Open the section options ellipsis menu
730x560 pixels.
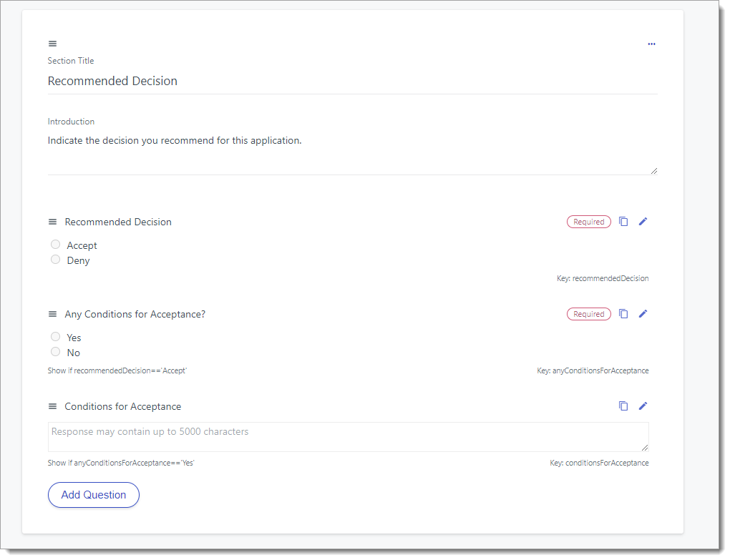click(x=651, y=44)
